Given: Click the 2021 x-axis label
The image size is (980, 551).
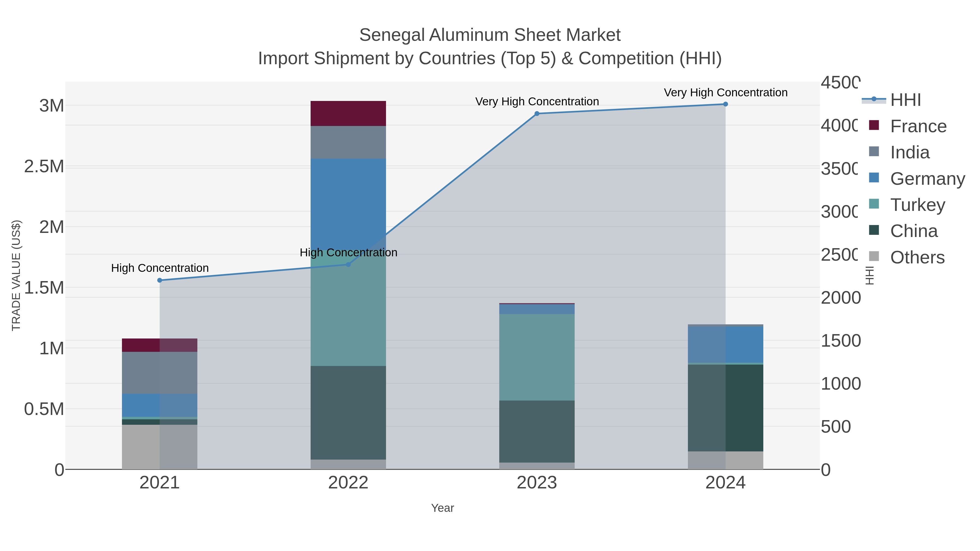Looking at the screenshot, I should (160, 483).
